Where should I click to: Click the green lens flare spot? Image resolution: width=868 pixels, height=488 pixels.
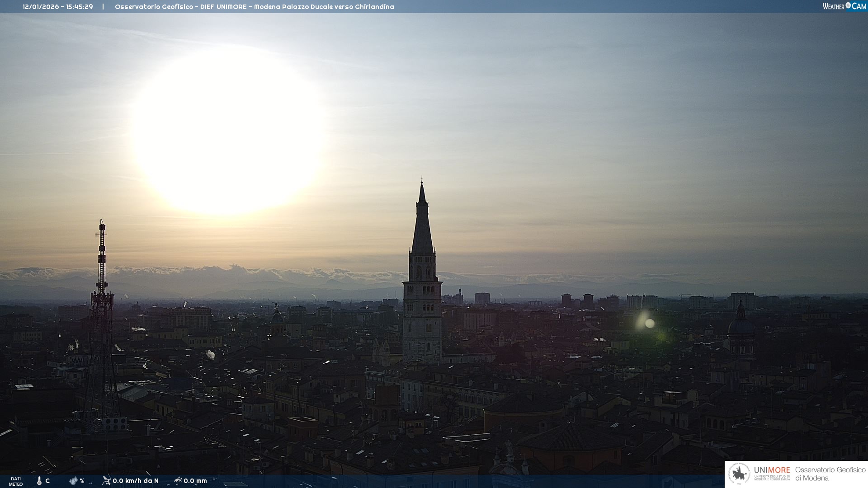tap(650, 324)
